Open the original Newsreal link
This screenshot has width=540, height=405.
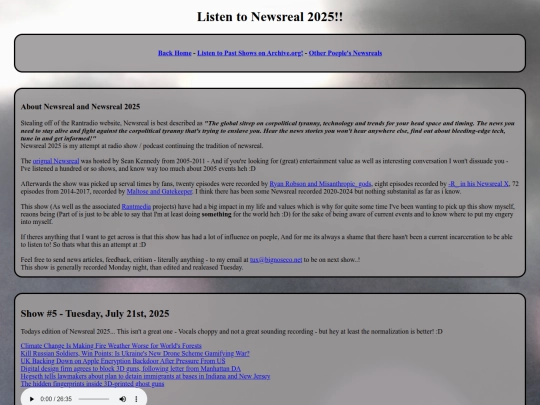pyautogui.click(x=56, y=161)
